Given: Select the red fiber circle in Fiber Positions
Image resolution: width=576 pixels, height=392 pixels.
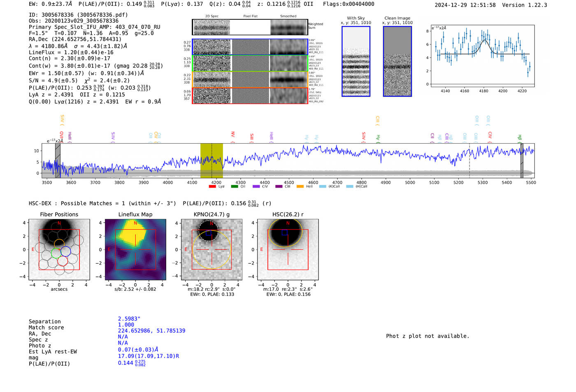Looking at the screenshot, I should [63, 261].
